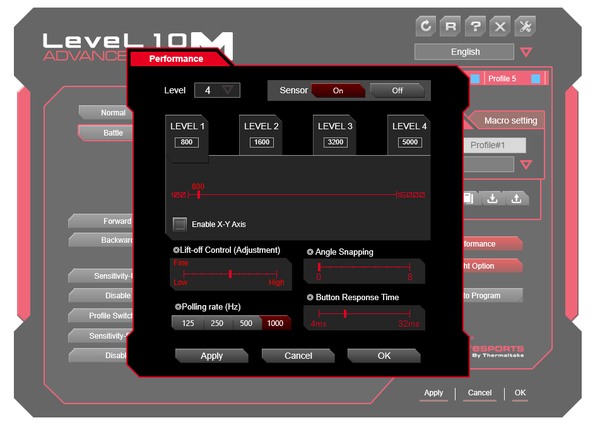Image resolution: width=600 pixels, height=425 pixels.
Task: Click the upload/export profile icon
Action: point(516,198)
